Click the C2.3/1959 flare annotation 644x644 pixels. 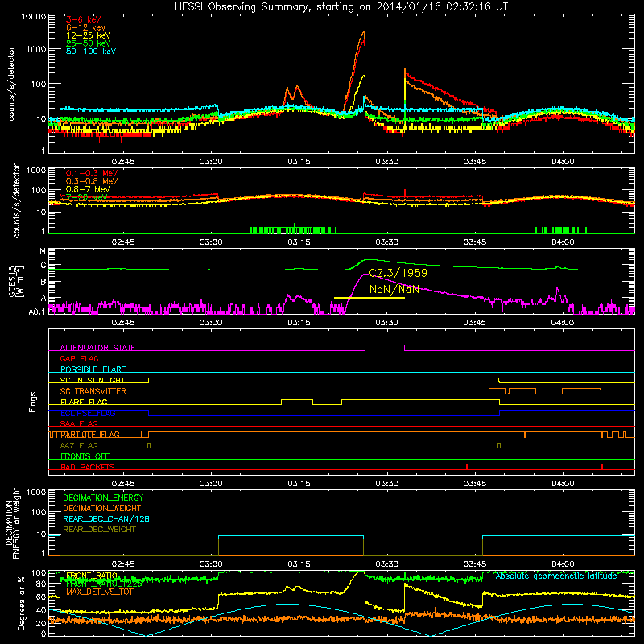point(398,273)
